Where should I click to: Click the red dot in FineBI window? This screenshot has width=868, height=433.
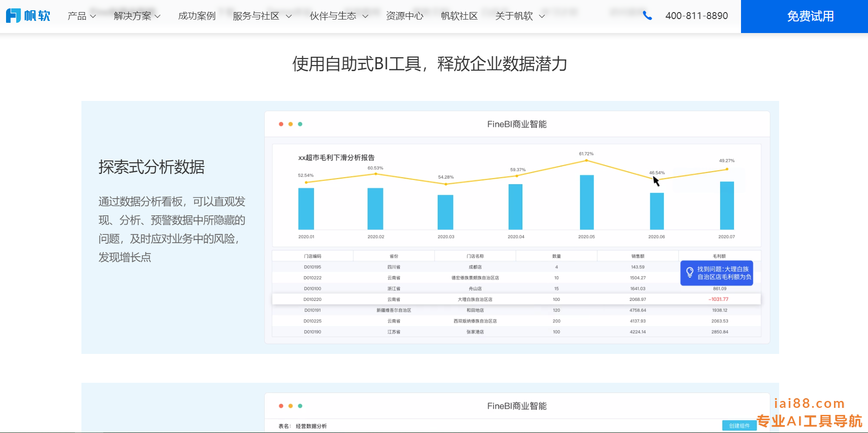[281, 124]
